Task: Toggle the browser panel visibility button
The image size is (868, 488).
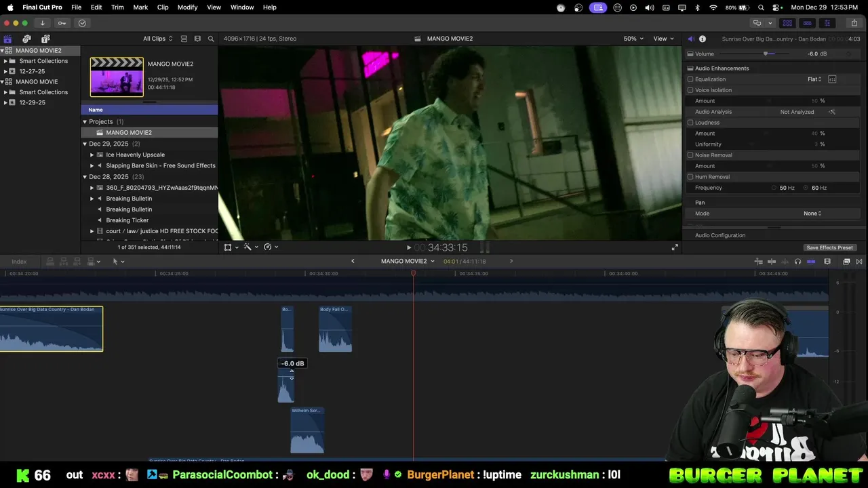Action: pyautogui.click(x=787, y=23)
